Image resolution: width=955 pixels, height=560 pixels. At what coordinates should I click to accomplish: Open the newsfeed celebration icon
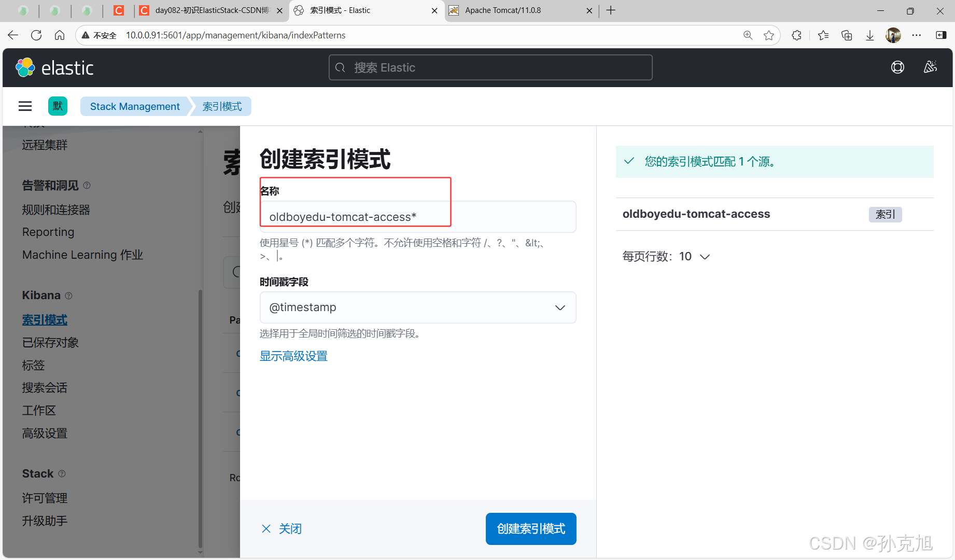tap(930, 67)
